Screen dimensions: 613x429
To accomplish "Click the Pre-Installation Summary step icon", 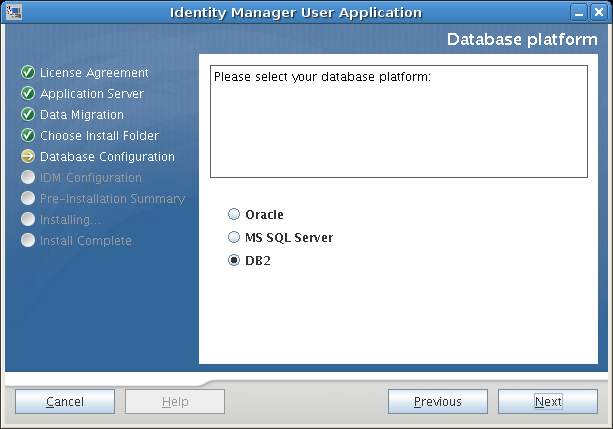I will [28, 199].
